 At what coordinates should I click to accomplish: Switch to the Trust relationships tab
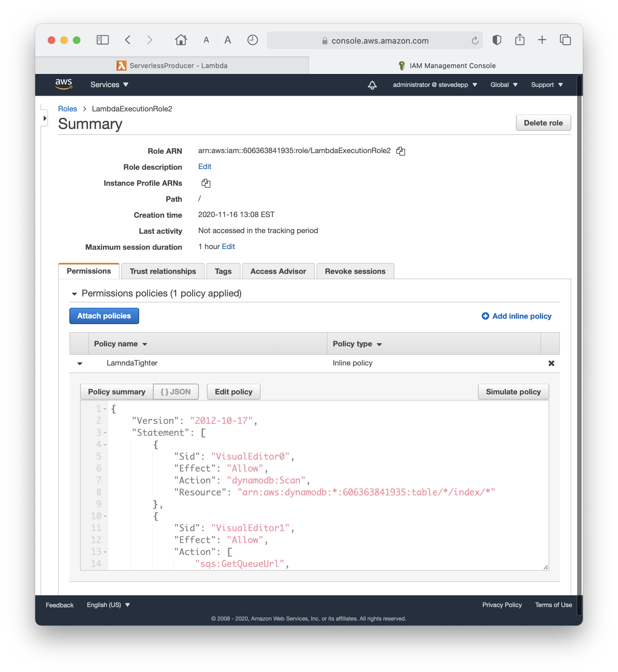[x=163, y=271]
